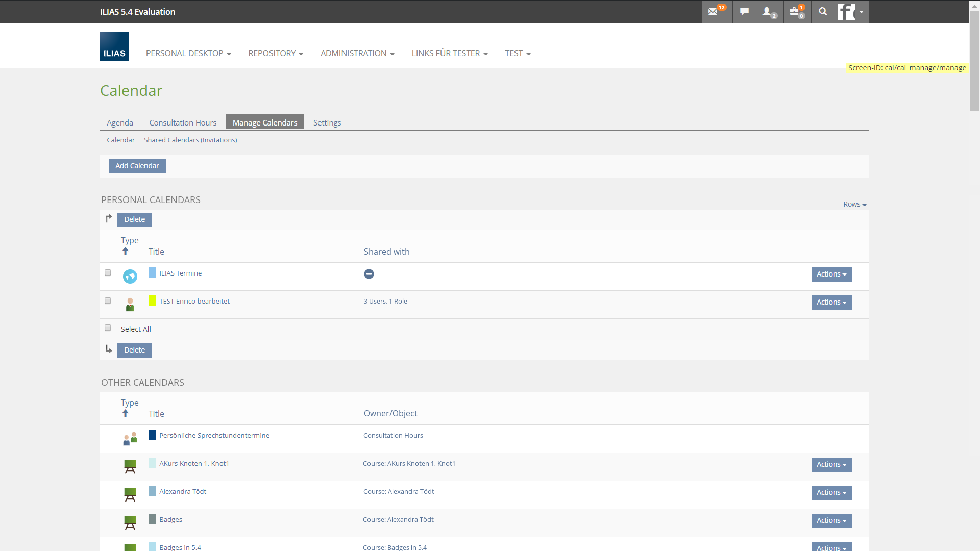
Task: Click the Add Calendar button
Action: point(137,166)
